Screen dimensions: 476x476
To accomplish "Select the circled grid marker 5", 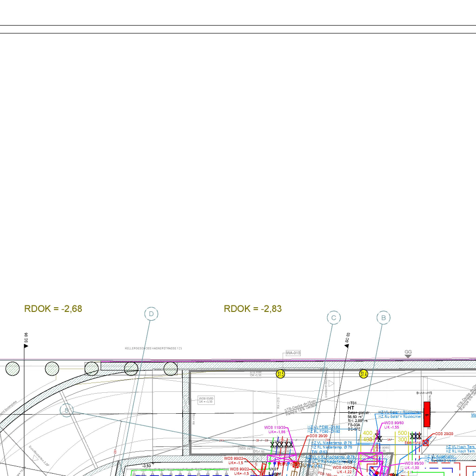I will click(67, 410).
